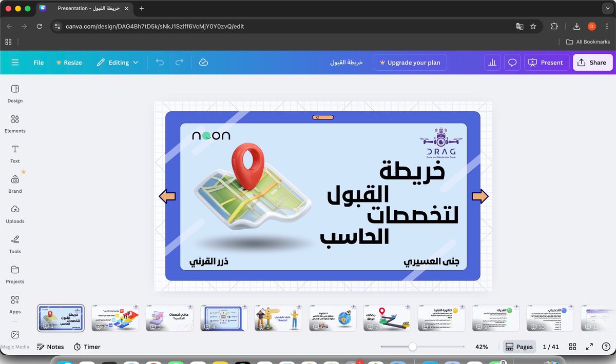Open presenter insights with the analytics icon
Viewport: 616px width, 364px height.
[x=492, y=62]
